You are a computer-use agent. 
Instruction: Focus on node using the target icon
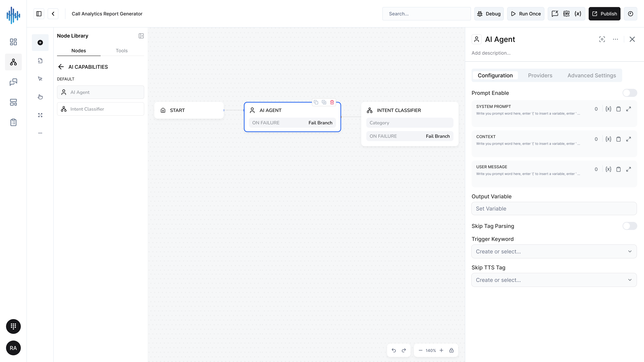[602, 39]
